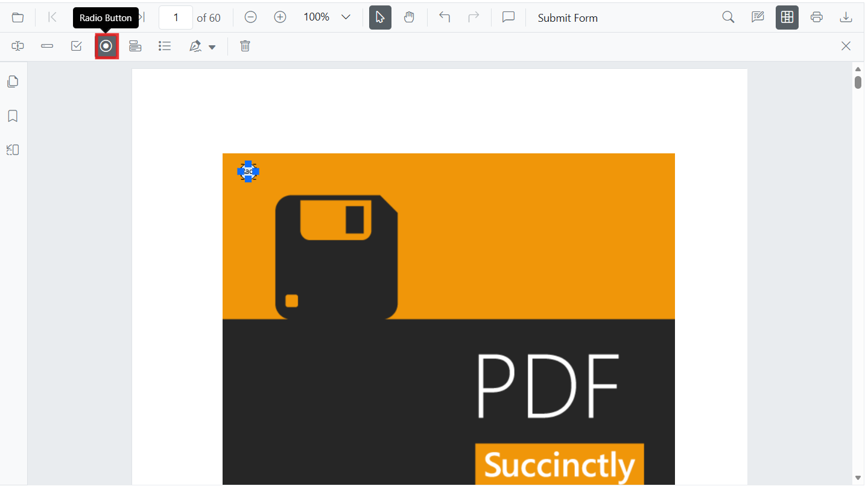Delete the selected form field with trash icon
Viewport: 868px width, 489px height.
pyautogui.click(x=245, y=46)
